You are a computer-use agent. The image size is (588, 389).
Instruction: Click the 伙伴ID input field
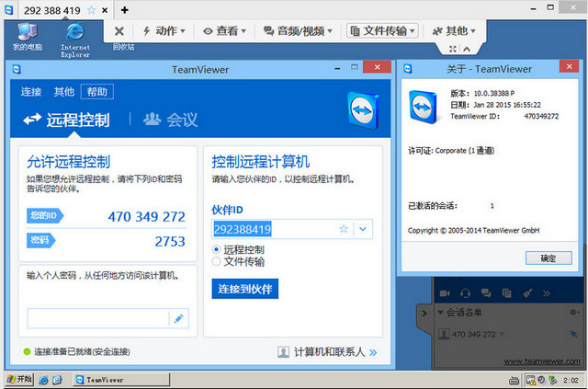point(272,229)
